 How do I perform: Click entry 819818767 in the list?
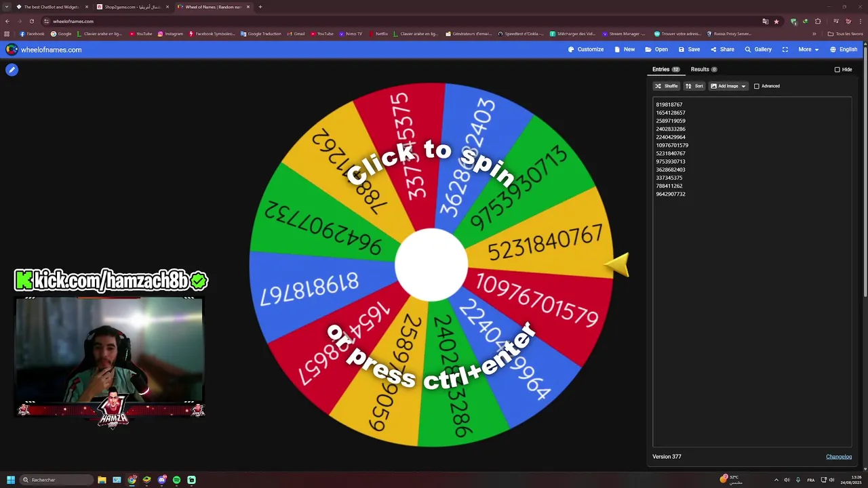point(669,105)
